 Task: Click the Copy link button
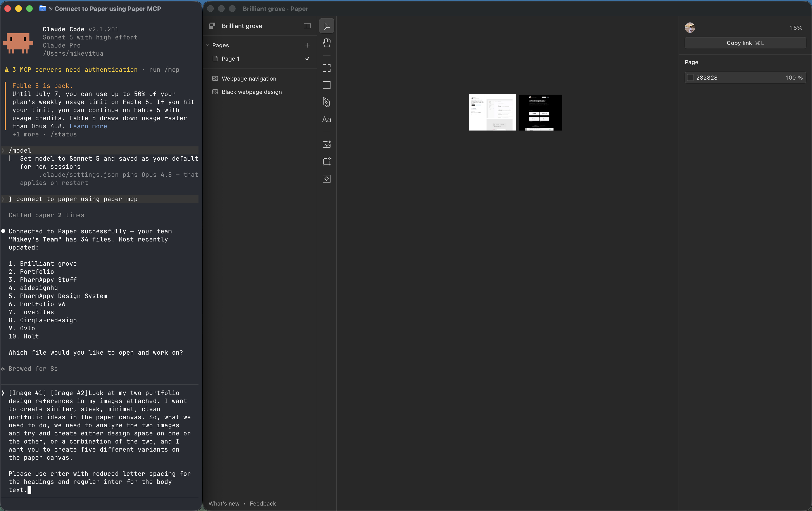745,43
